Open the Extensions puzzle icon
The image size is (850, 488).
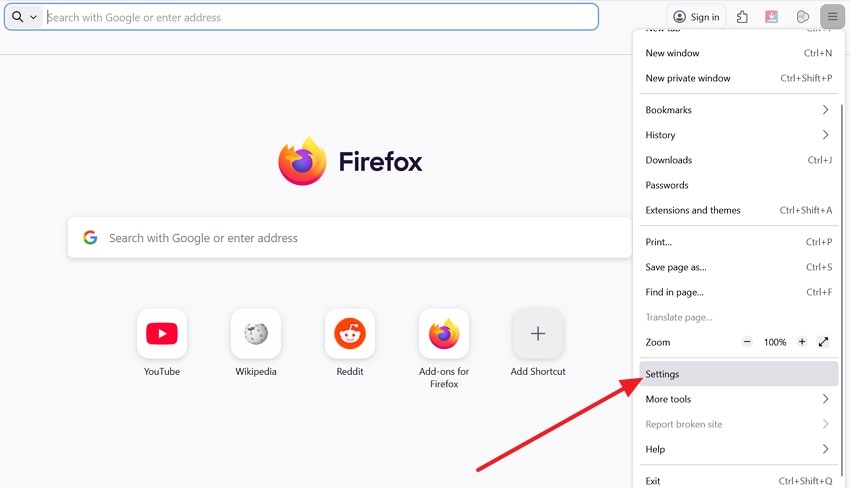pyautogui.click(x=742, y=17)
